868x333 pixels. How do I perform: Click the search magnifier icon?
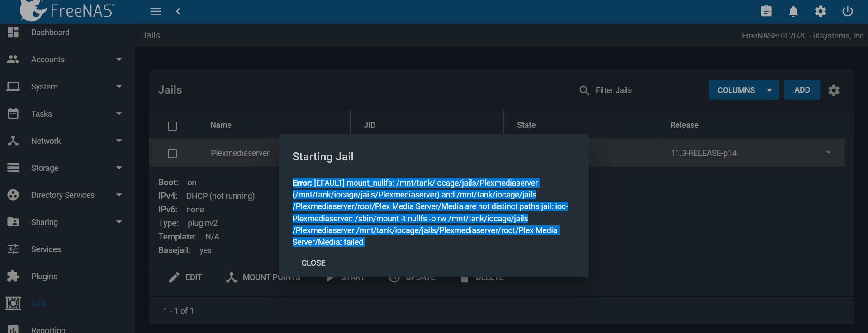[584, 90]
